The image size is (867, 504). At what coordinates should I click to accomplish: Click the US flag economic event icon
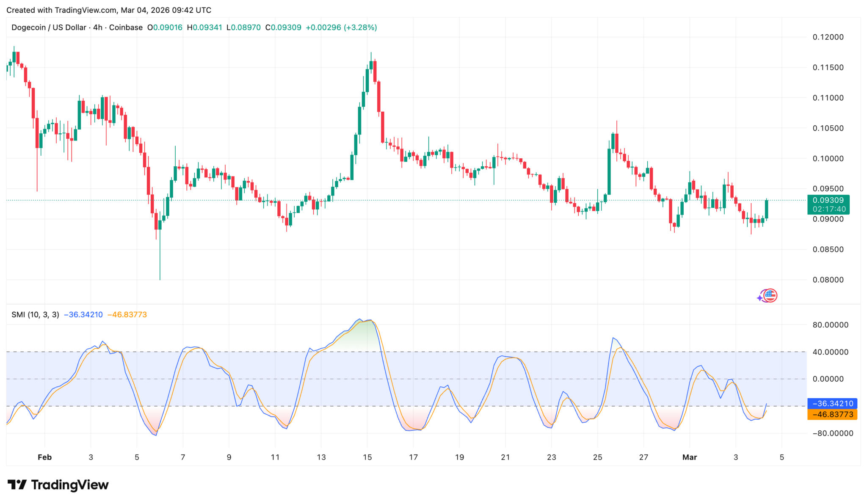tap(771, 296)
